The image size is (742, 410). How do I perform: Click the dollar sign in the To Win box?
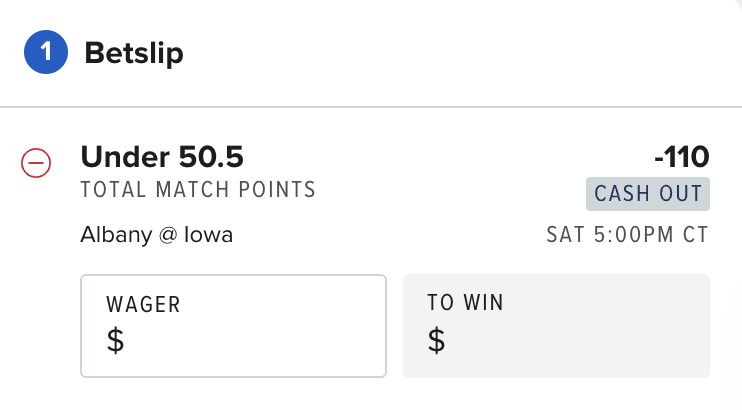click(x=436, y=340)
